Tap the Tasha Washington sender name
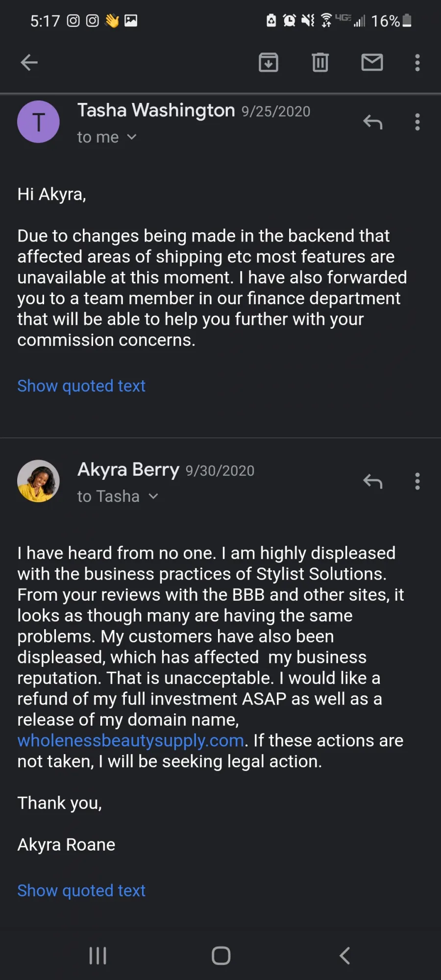The height and width of the screenshot is (980, 441). 156,111
